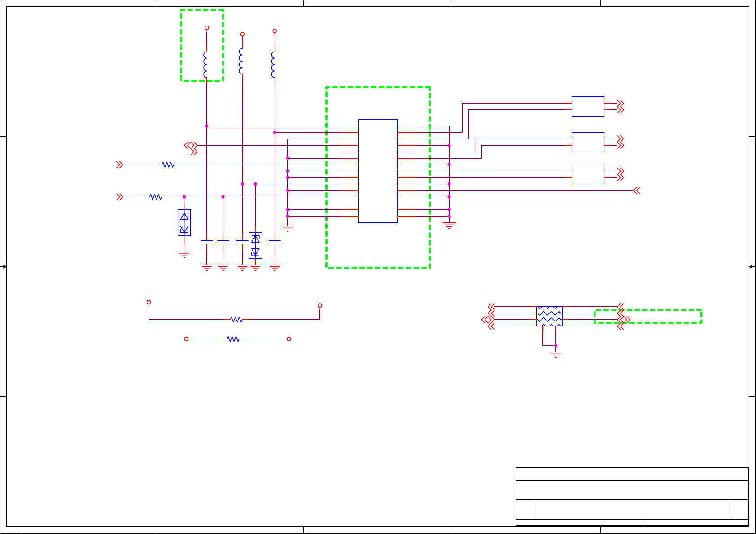
Task: Pick the ground symbol on the IC's right-side bus
Action: pyautogui.click(x=449, y=226)
